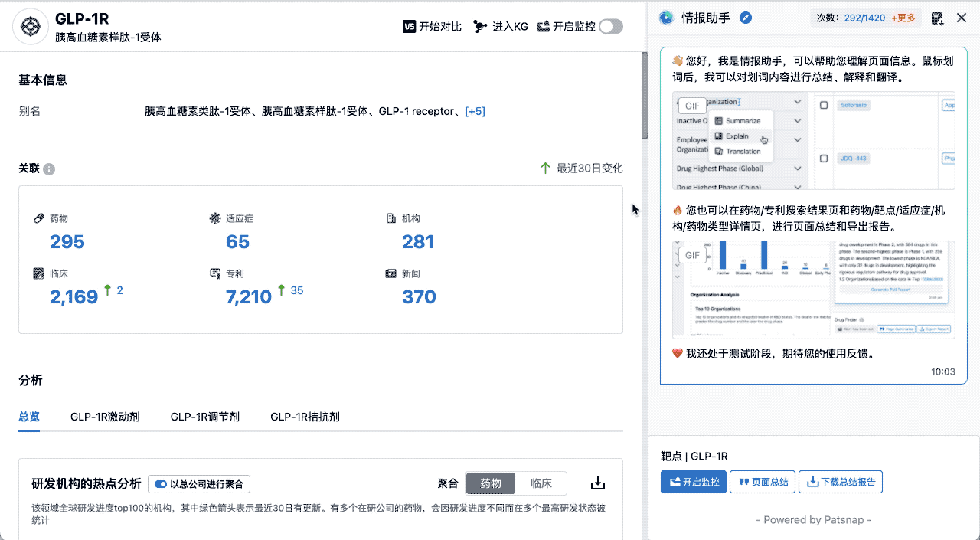This screenshot has width=980, height=540.
Task: Open organization count 281
Action: [x=418, y=242]
